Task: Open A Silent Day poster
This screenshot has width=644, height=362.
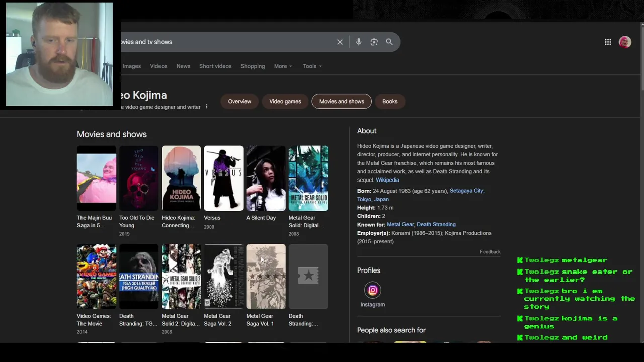Action: pyautogui.click(x=266, y=178)
